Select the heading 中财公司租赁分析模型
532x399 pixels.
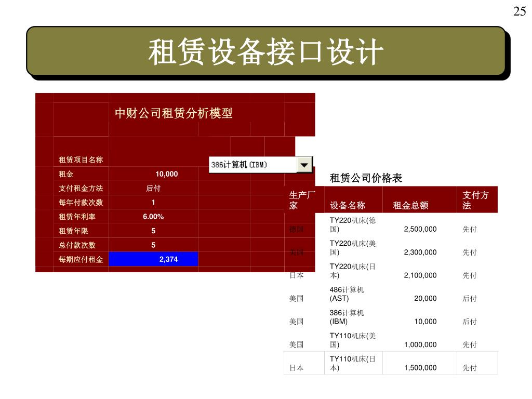[x=174, y=113]
